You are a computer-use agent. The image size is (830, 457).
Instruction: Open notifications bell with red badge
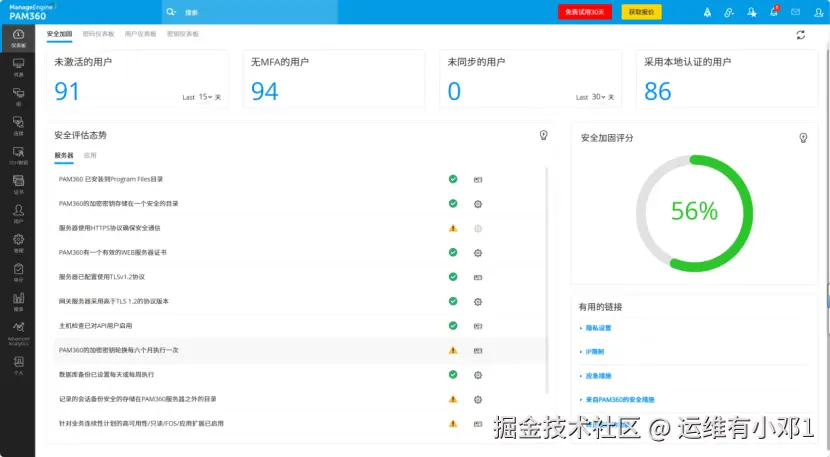pyautogui.click(x=774, y=11)
